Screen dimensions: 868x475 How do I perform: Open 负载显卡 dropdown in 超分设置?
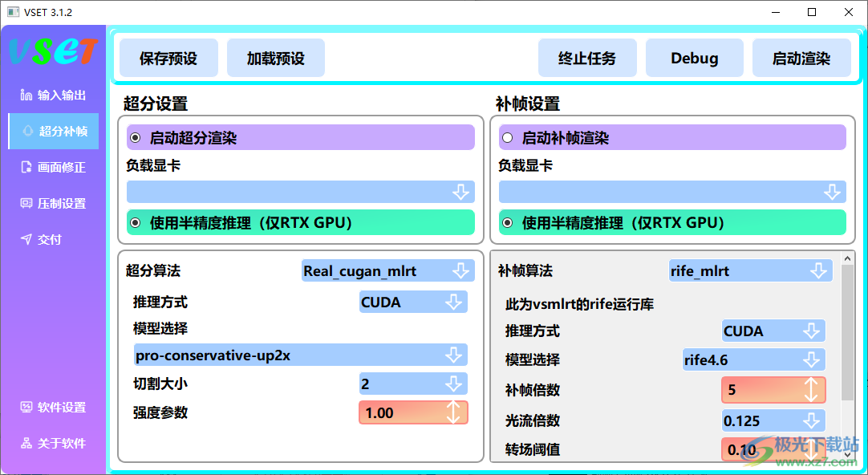tap(301, 192)
